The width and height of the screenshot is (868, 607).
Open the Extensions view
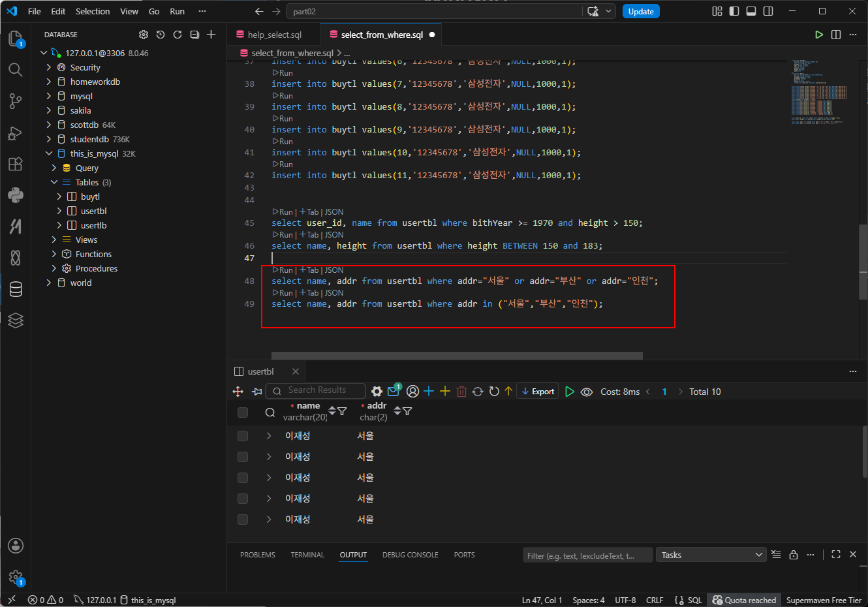point(16,164)
